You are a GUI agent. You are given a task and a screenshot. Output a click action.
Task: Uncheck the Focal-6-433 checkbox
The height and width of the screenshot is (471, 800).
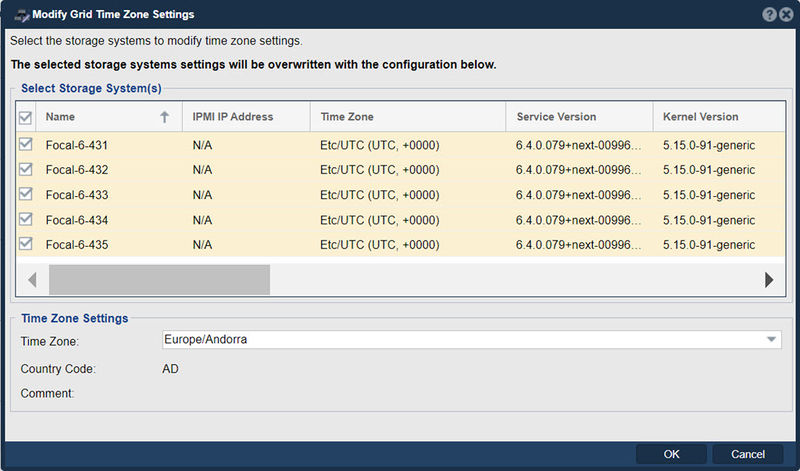coord(25,194)
